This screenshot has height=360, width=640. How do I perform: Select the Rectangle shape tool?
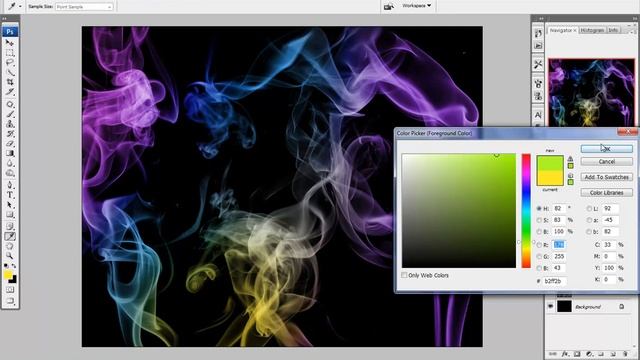pyautogui.click(x=10, y=215)
